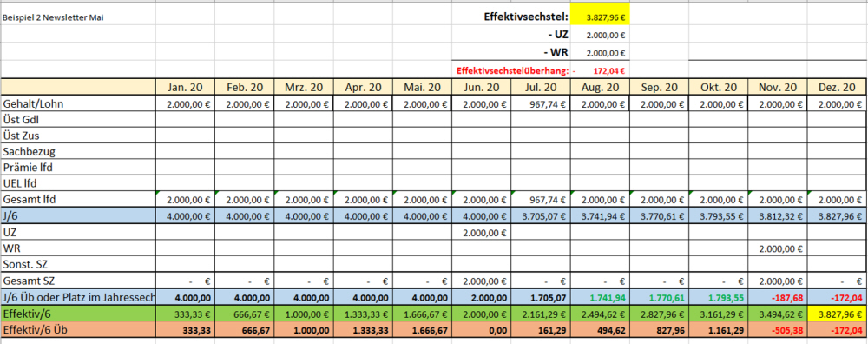This screenshot has width=868, height=344.
Task: Select the 'Jan. 20' column header
Action: 185,87
